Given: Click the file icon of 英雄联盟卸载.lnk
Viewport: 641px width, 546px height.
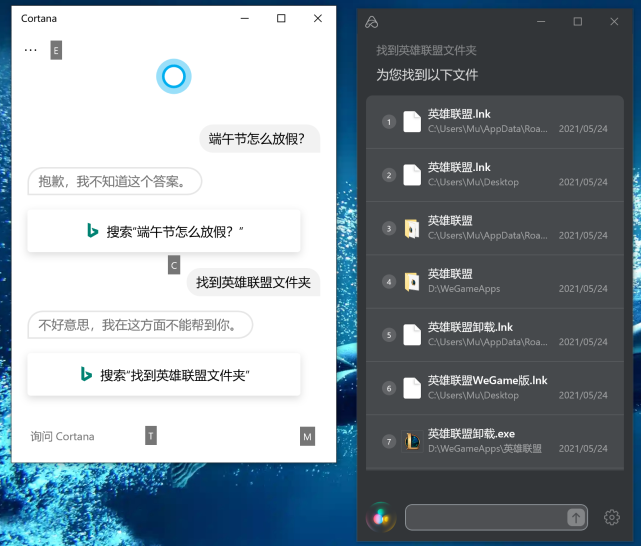Looking at the screenshot, I should 412,335.
